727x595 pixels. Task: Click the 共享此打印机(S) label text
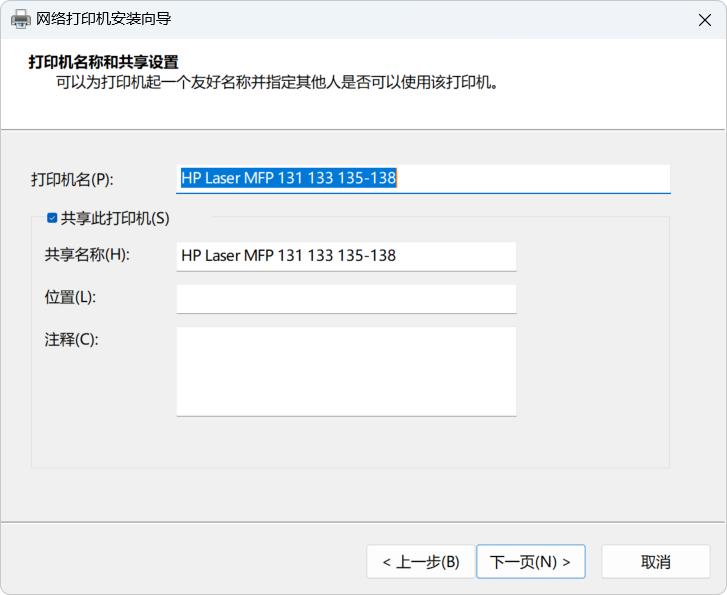tap(115, 218)
